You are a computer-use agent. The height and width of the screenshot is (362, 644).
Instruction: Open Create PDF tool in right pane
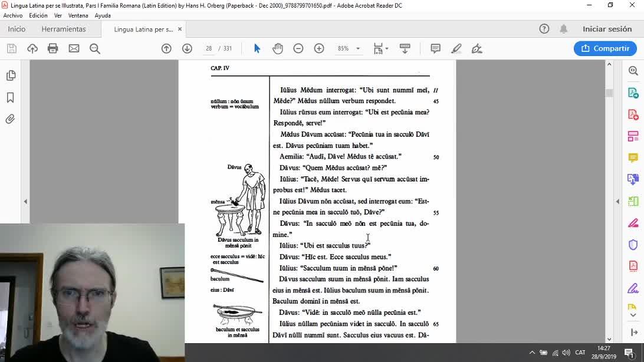(633, 114)
